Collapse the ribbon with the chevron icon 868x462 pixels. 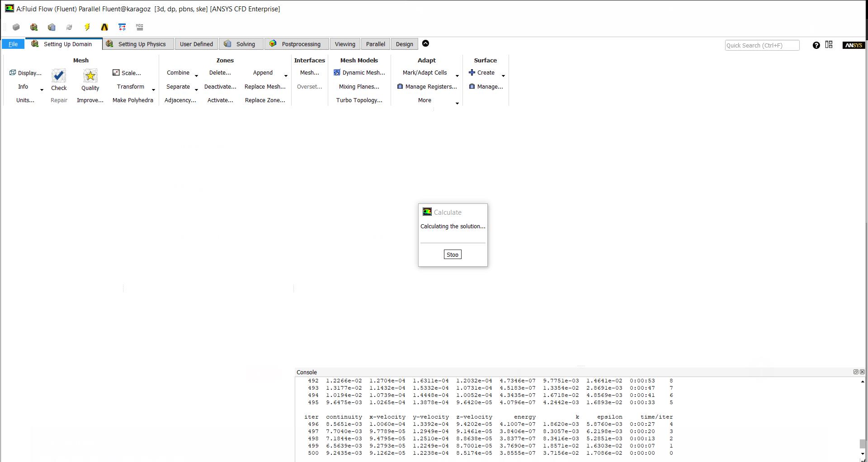tap(425, 43)
